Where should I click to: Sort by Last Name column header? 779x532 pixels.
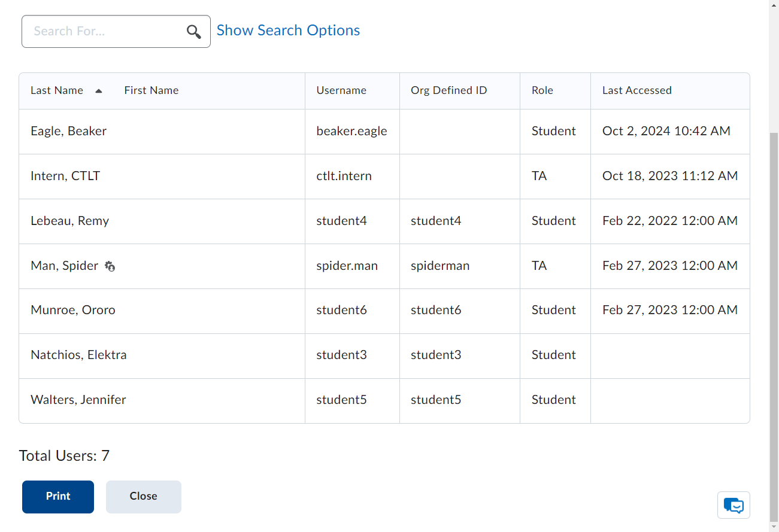(57, 90)
